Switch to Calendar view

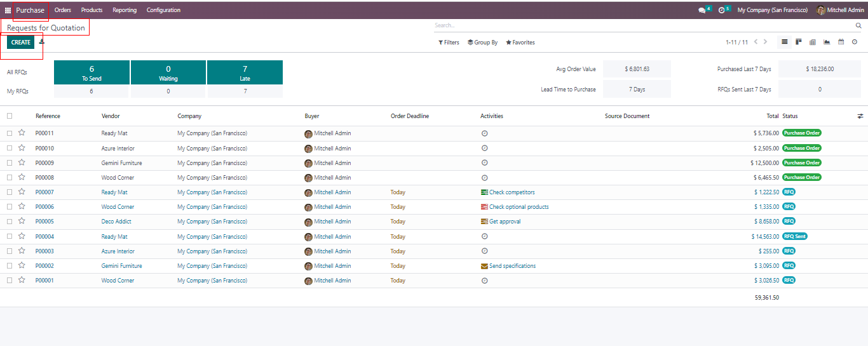click(841, 42)
